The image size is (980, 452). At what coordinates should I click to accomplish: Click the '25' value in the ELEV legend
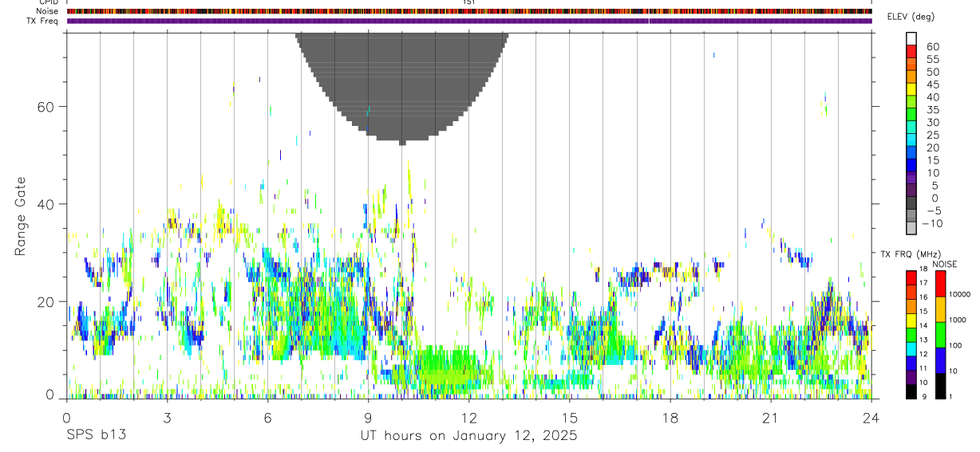coord(932,135)
